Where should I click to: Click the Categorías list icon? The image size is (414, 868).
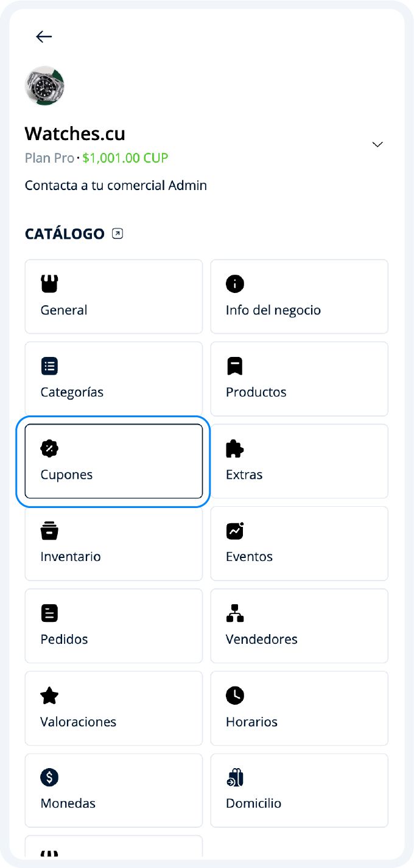pyautogui.click(x=49, y=366)
